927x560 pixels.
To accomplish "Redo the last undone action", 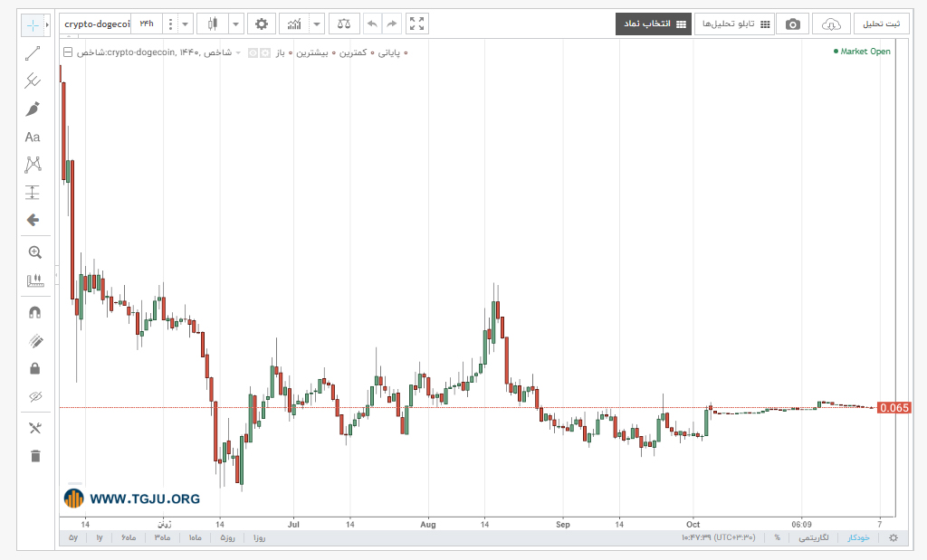I will point(391,24).
